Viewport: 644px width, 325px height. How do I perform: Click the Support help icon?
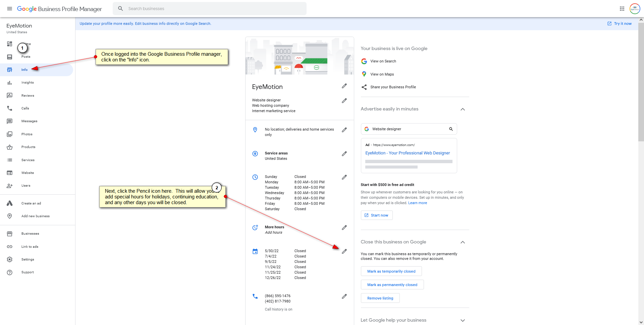(x=10, y=273)
